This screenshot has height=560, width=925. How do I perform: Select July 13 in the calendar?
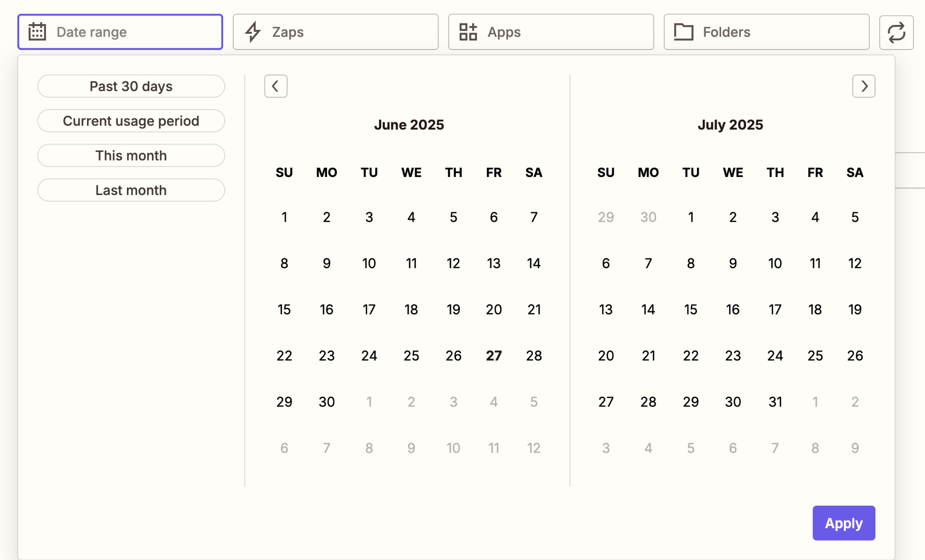[x=606, y=310]
